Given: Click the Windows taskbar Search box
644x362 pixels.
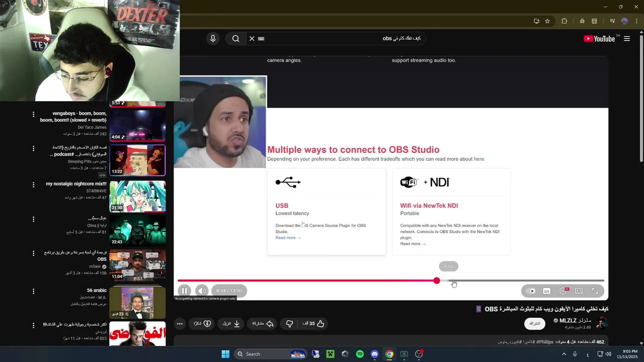Looking at the screenshot, I should click(271, 354).
